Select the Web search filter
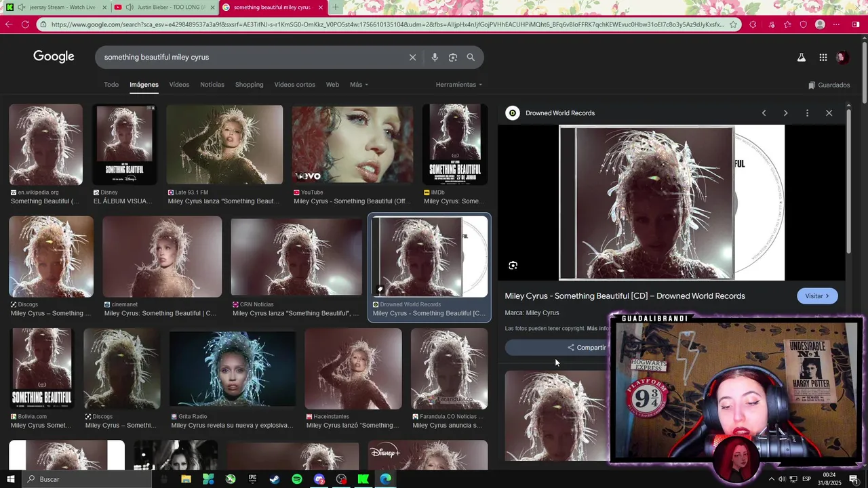The image size is (868, 488). [332, 85]
